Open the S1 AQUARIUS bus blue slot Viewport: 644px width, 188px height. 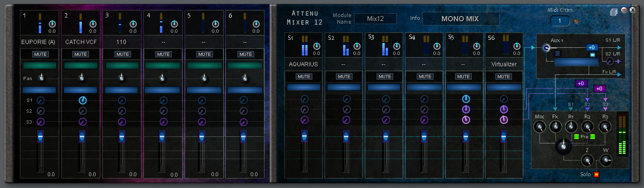[304, 87]
